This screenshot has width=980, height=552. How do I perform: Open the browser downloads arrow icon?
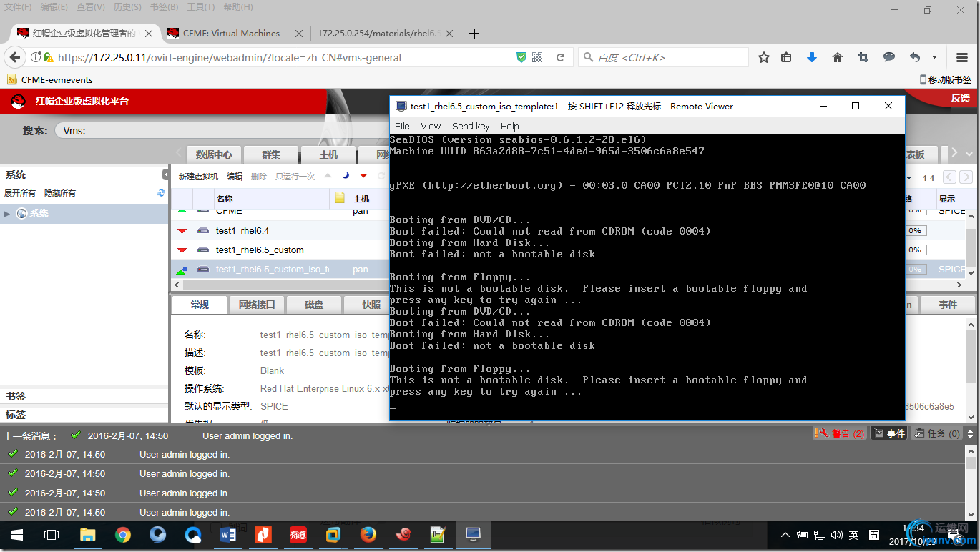[812, 58]
